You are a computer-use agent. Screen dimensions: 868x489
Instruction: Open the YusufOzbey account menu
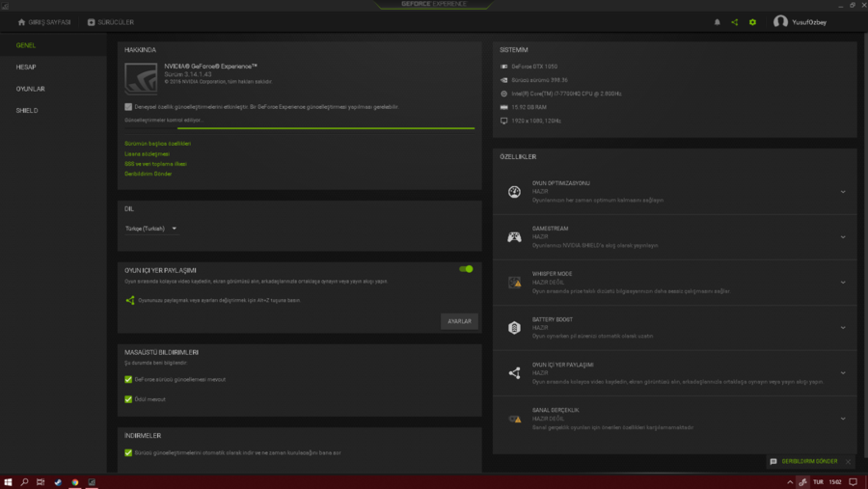click(x=809, y=22)
